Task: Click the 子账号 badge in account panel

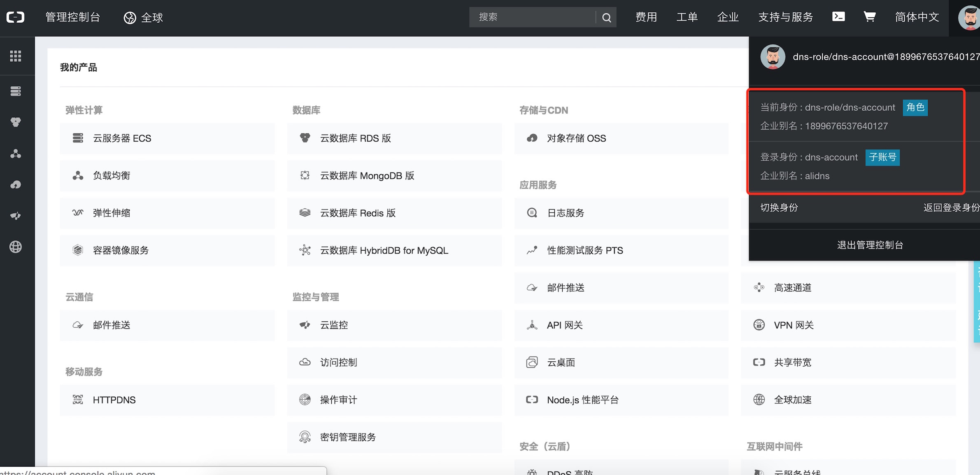Action: (x=882, y=157)
